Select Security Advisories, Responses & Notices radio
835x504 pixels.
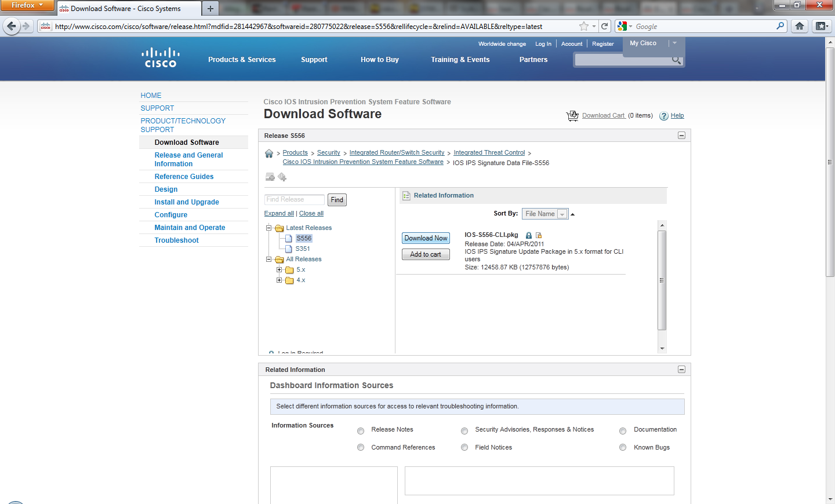point(464,430)
